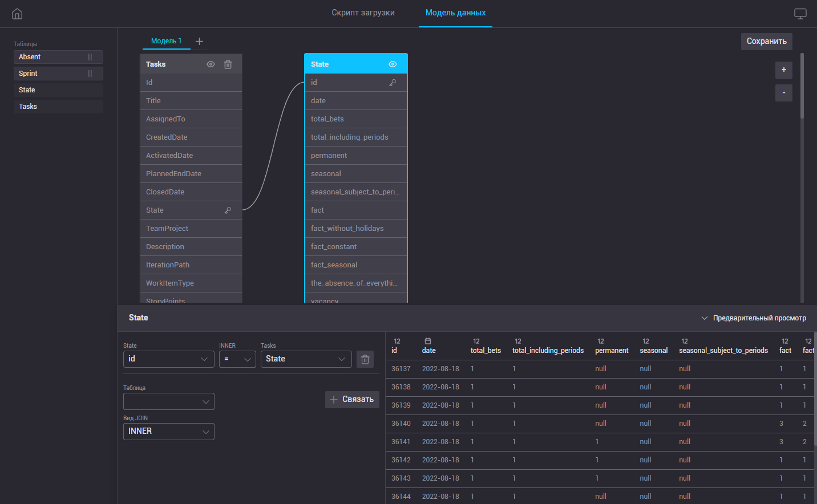Select Sprint in the tables list
The height and width of the screenshot is (504, 817).
click(58, 74)
